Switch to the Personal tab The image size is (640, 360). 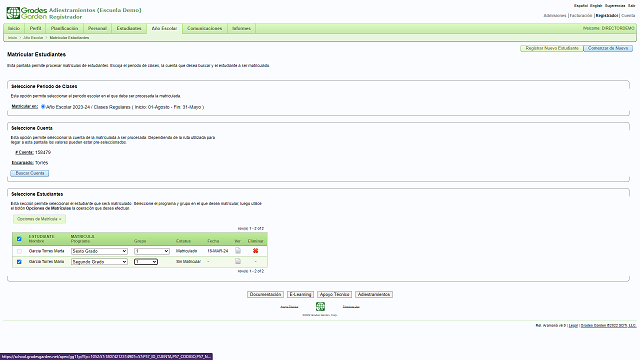pos(97,29)
